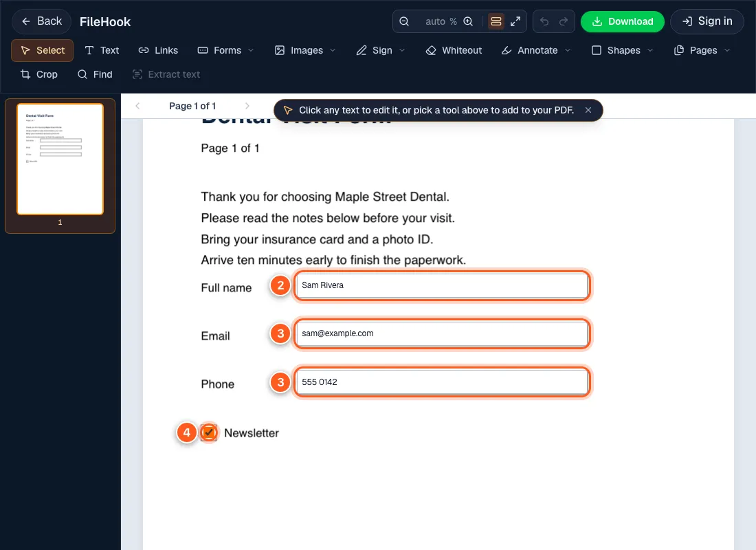Click the line 'Bring your insurance card and a photo ID.'

[x=317, y=239]
